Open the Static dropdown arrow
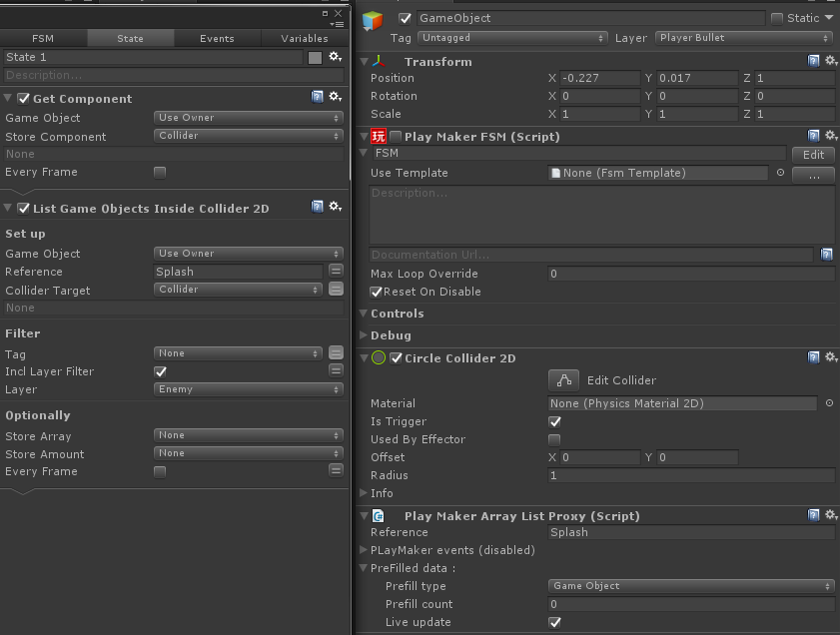840x635 pixels. click(829, 18)
